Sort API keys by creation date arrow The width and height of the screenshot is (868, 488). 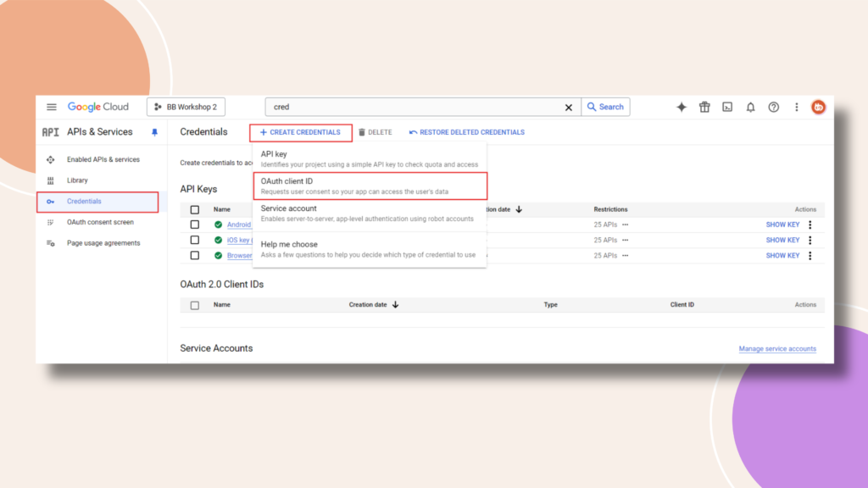click(519, 210)
